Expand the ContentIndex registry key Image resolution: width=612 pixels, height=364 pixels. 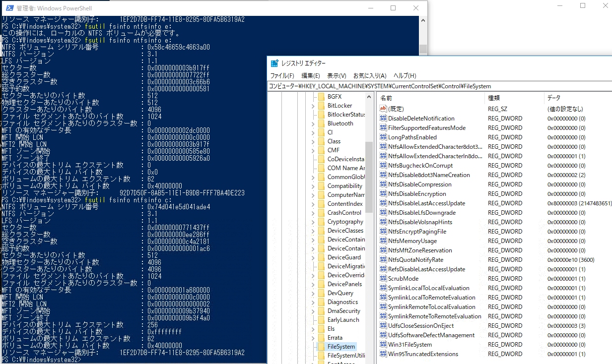pyautogui.click(x=313, y=204)
